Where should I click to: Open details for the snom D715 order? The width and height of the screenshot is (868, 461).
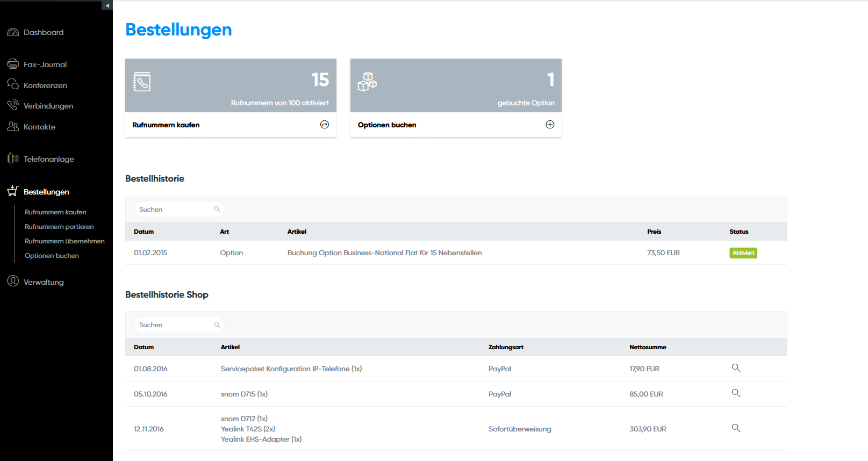736,393
